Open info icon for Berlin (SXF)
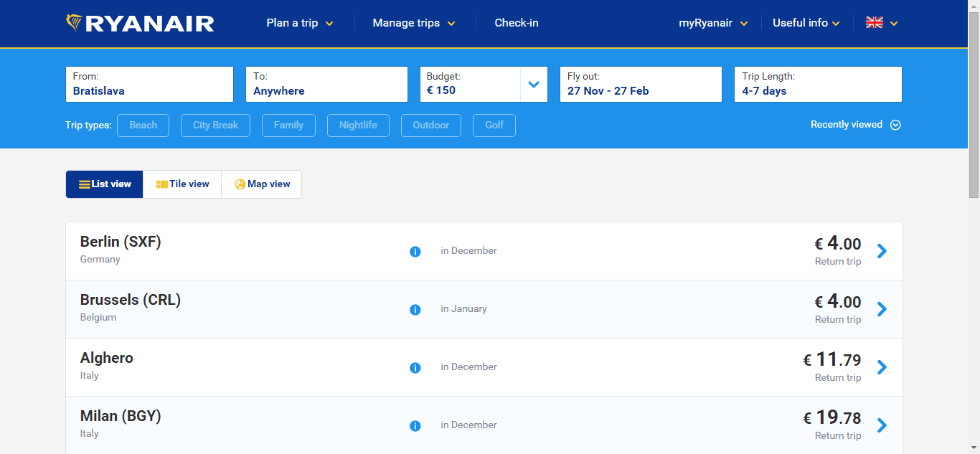Image resolution: width=980 pixels, height=454 pixels. point(415,252)
